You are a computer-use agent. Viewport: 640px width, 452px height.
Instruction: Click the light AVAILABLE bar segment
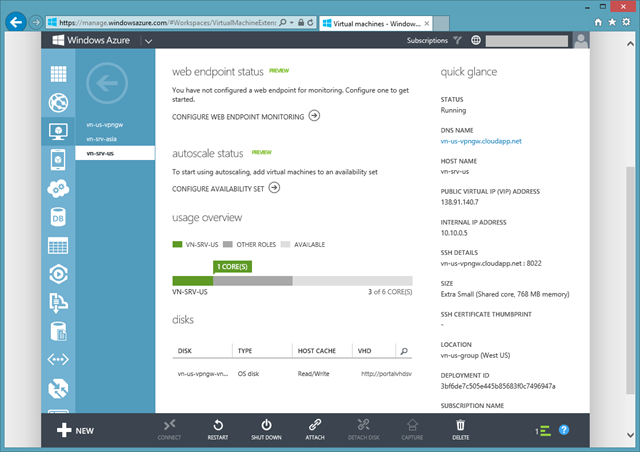pos(352,281)
